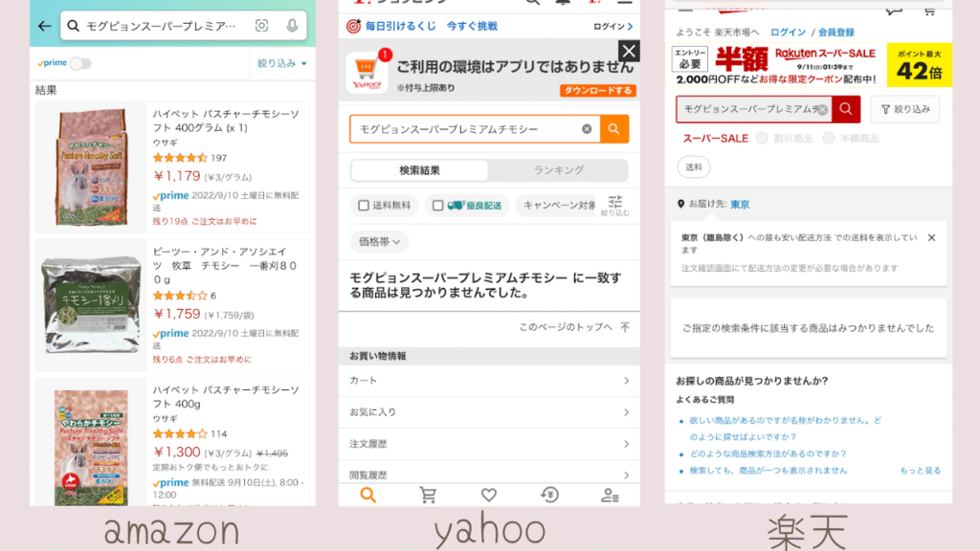Open ハイペット パスチャーチモシーソフト 400g listing title
The image size is (980, 551).
coord(226,397)
